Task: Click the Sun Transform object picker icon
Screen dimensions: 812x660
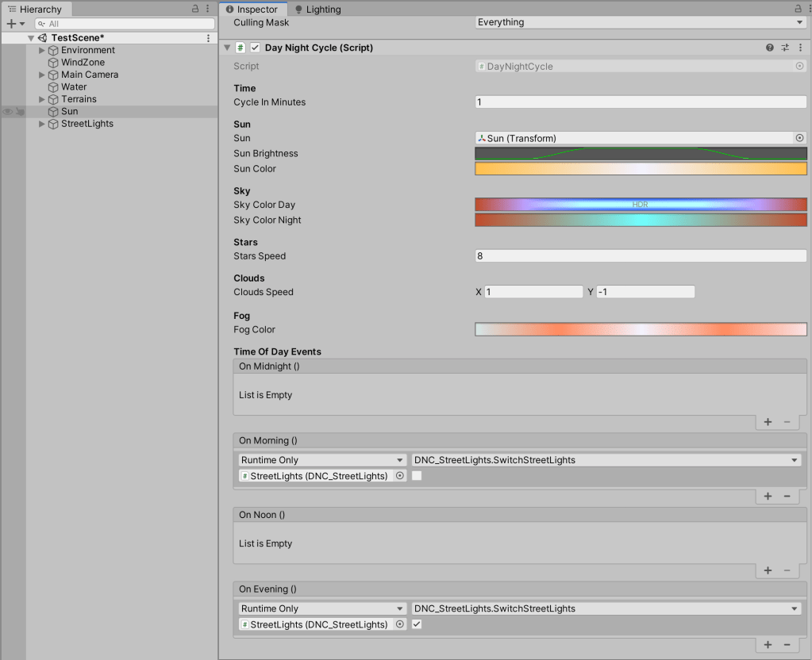Action: click(x=799, y=138)
